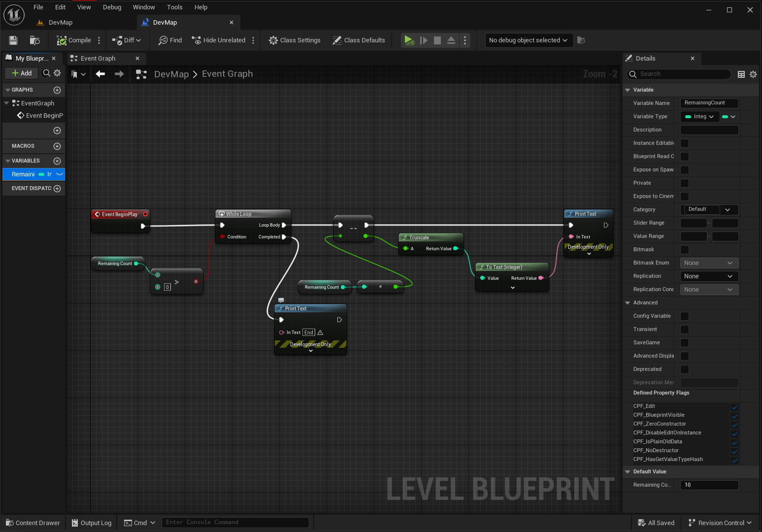Screen dimensions: 762x532
Task: Enable the Expose to Cinematics checkbox
Action: click(685, 197)
